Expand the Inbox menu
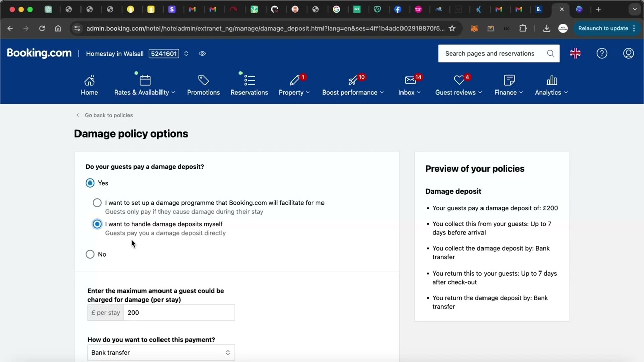Viewport: 644px width, 362px height. [419, 92]
